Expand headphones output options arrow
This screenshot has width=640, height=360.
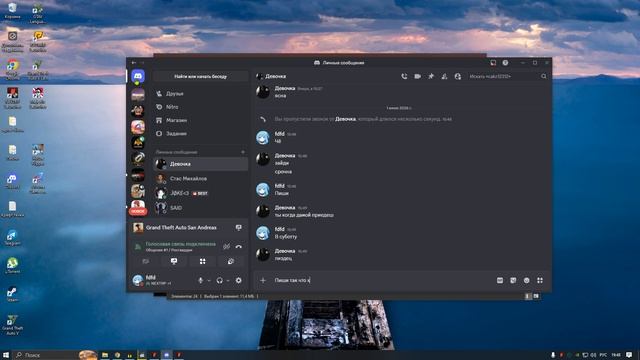[228, 281]
